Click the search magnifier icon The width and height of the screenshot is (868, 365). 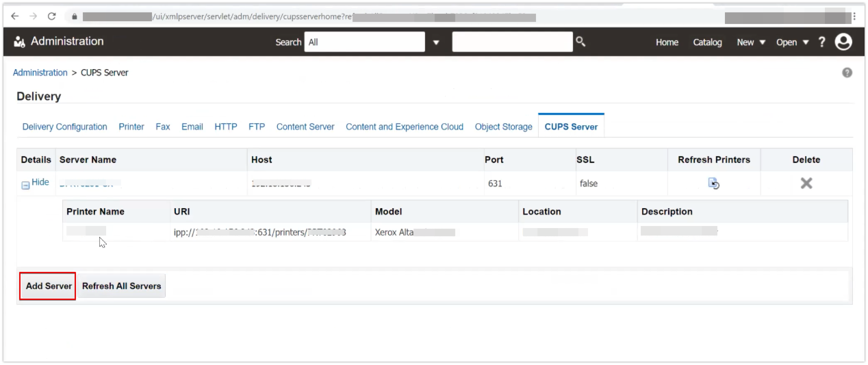[x=580, y=42]
